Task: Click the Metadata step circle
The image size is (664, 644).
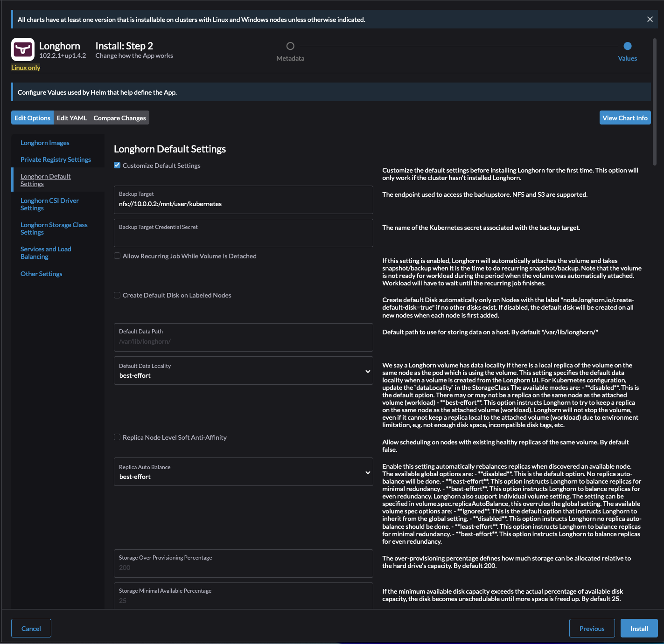Action: point(290,46)
